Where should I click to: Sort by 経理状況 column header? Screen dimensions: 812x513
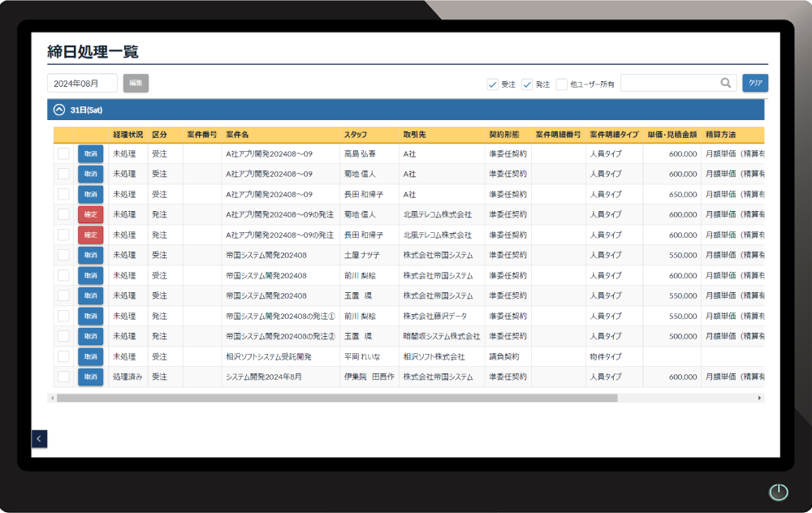click(x=127, y=134)
